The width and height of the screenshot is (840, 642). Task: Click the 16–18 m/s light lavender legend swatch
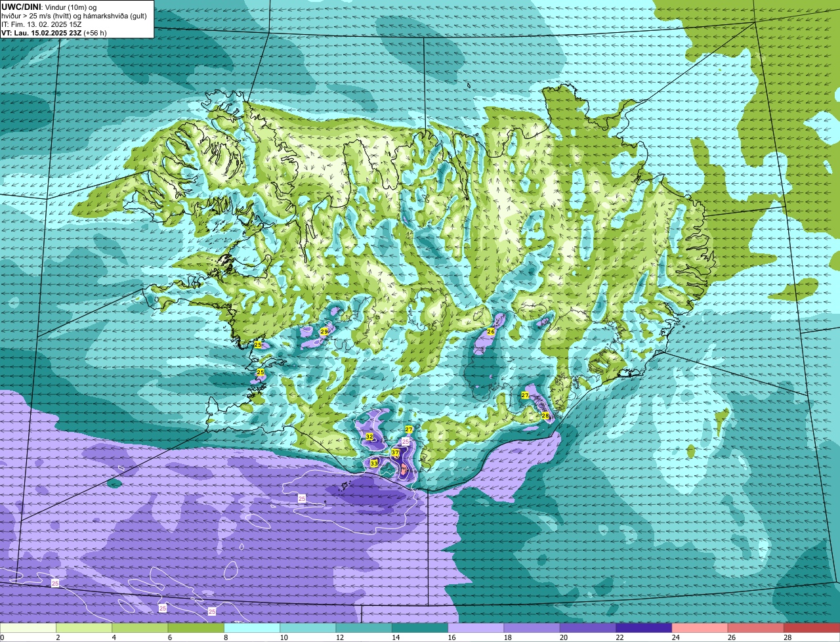coord(476,628)
